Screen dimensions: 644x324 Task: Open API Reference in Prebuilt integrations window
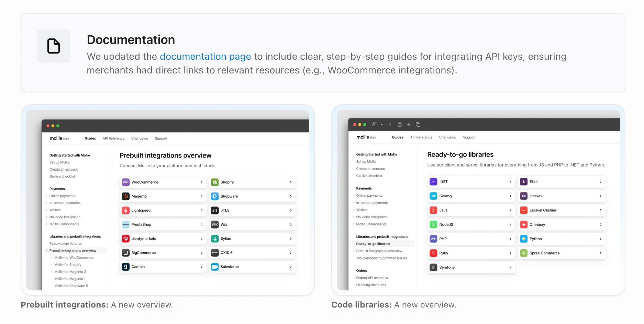[114, 138]
